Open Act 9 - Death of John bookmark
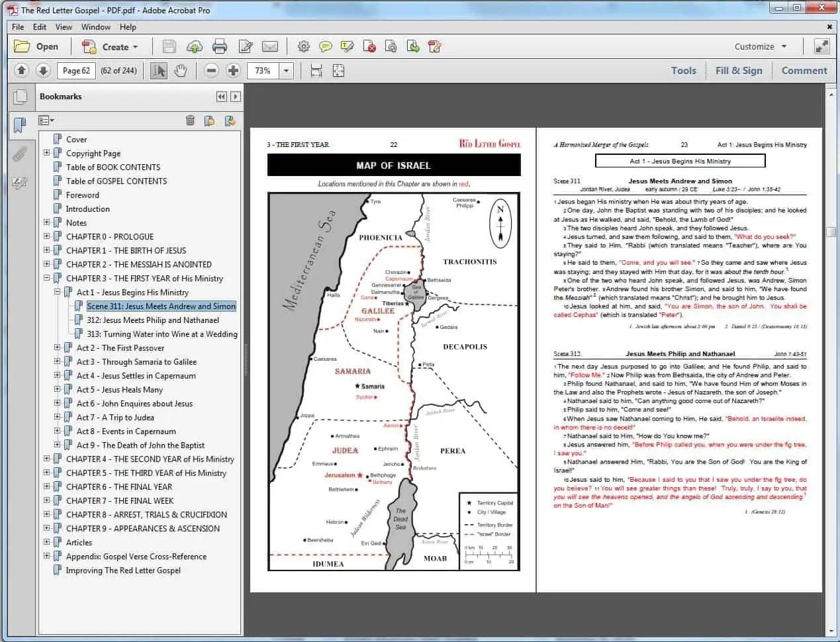This screenshot has height=642, width=840. [x=140, y=445]
